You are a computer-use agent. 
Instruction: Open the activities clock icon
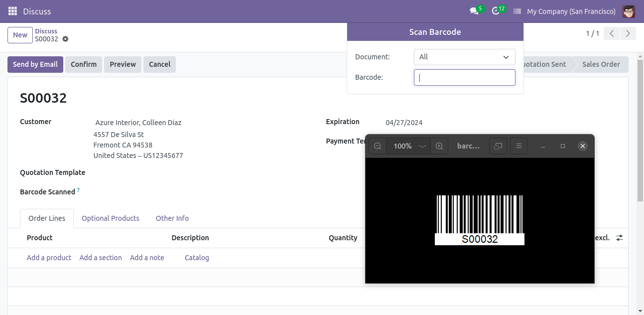coord(496,11)
